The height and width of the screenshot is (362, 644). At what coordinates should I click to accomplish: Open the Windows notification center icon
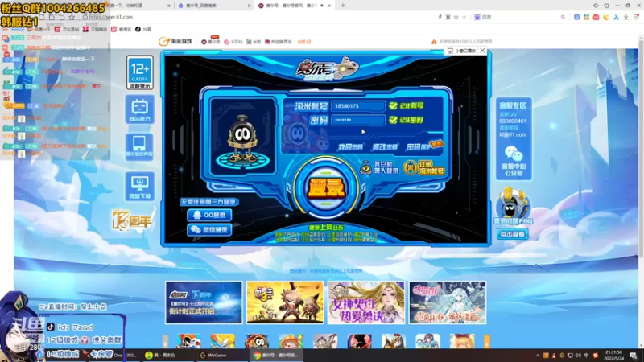tap(634, 356)
